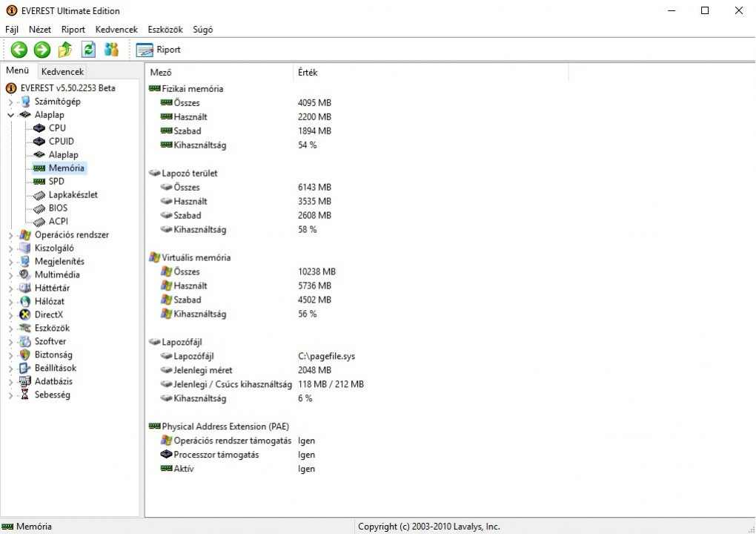Screen dimensions: 756x534
Task: Click the DirectX icon
Action: point(25,314)
